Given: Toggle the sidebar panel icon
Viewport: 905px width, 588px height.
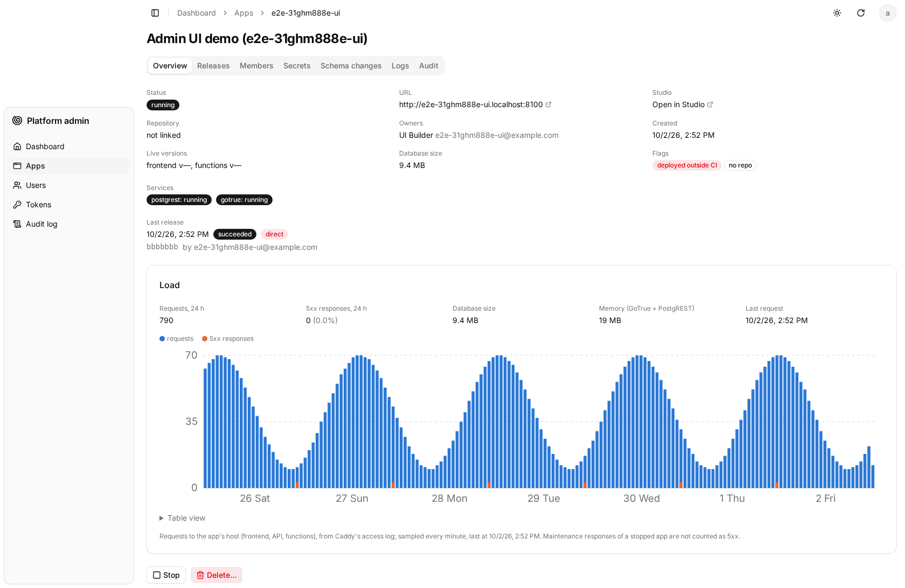Looking at the screenshot, I should [x=155, y=13].
